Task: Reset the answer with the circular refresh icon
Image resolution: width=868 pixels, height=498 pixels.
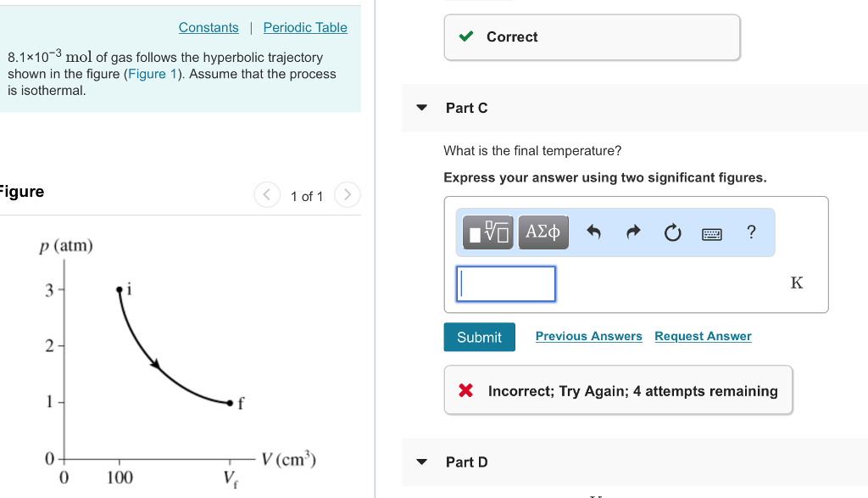Action: point(672,232)
